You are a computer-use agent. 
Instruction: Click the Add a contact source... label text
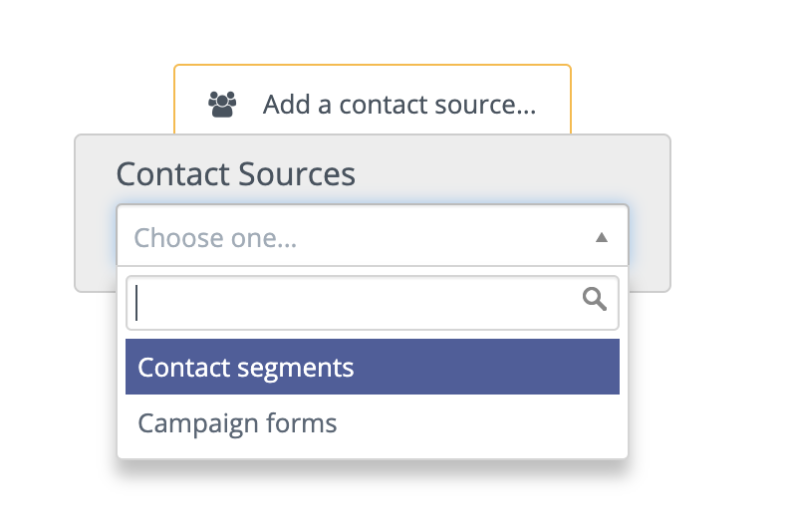pyautogui.click(x=399, y=105)
